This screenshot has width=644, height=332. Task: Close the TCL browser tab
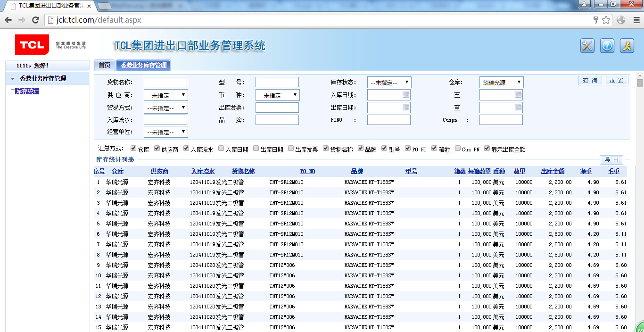(x=89, y=6)
